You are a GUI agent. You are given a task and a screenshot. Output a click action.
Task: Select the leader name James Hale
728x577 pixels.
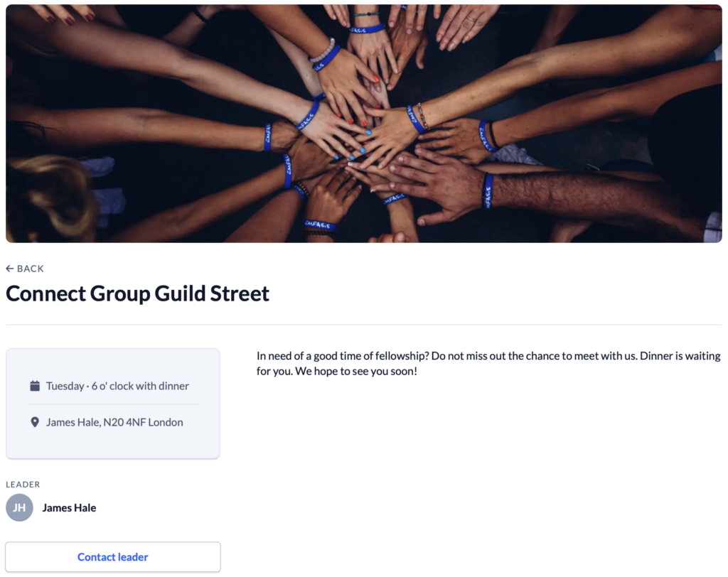click(x=69, y=507)
